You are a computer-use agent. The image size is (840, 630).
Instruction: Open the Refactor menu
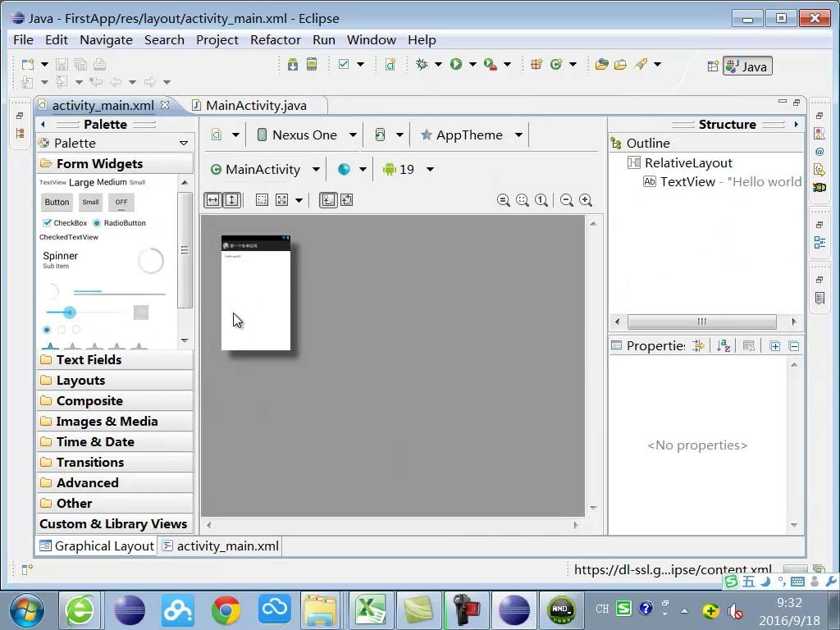click(275, 39)
